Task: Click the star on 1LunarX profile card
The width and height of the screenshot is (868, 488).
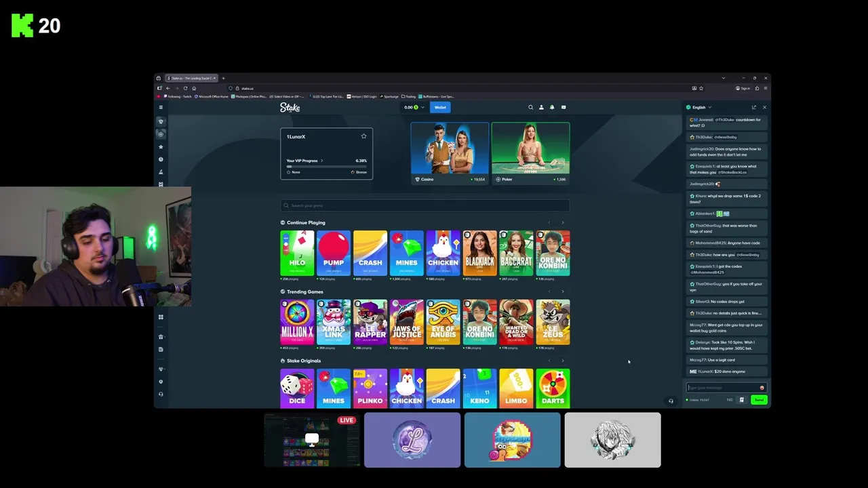Action: coord(363,136)
